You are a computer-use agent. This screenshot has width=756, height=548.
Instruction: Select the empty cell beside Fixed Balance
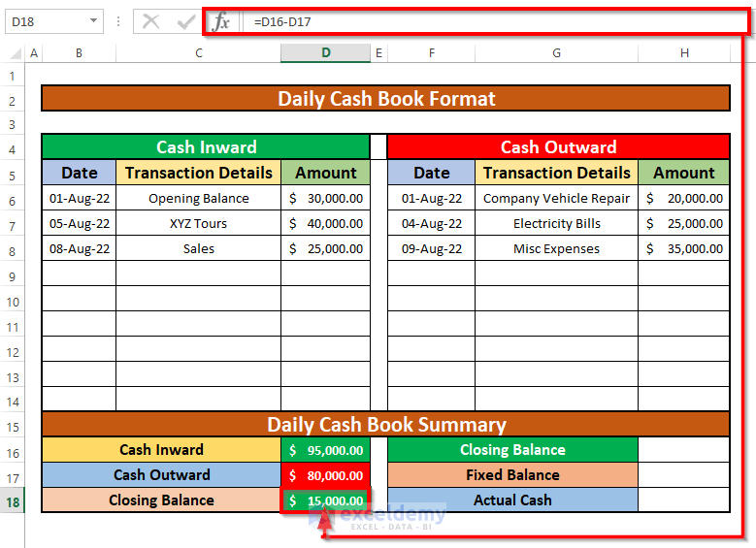coord(683,474)
